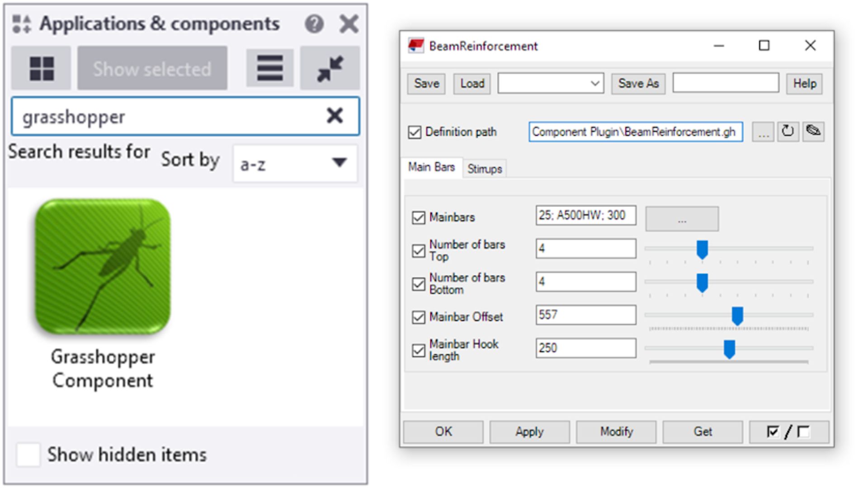Open the Sort by a-z dropdown

click(x=295, y=164)
